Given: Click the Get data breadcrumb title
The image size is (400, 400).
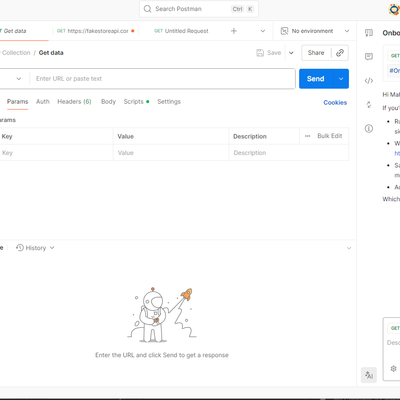Looking at the screenshot, I should click(x=51, y=53).
